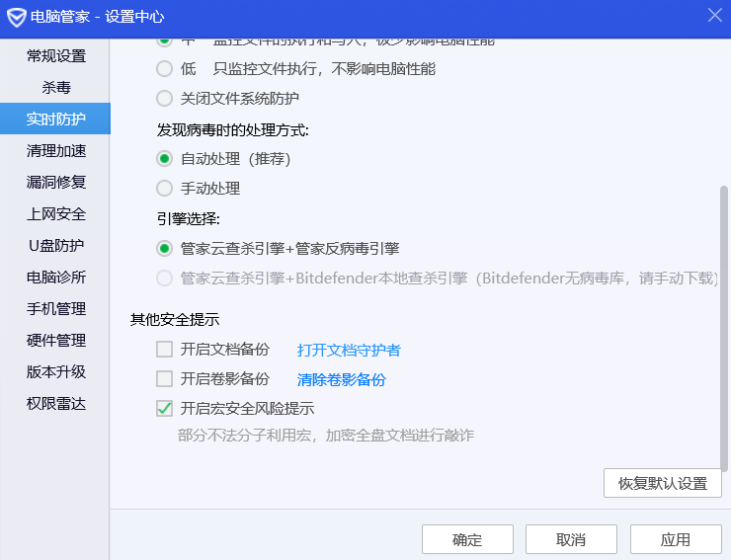Confirm settings with 确定
The width and height of the screenshot is (731, 560).
pyautogui.click(x=467, y=539)
